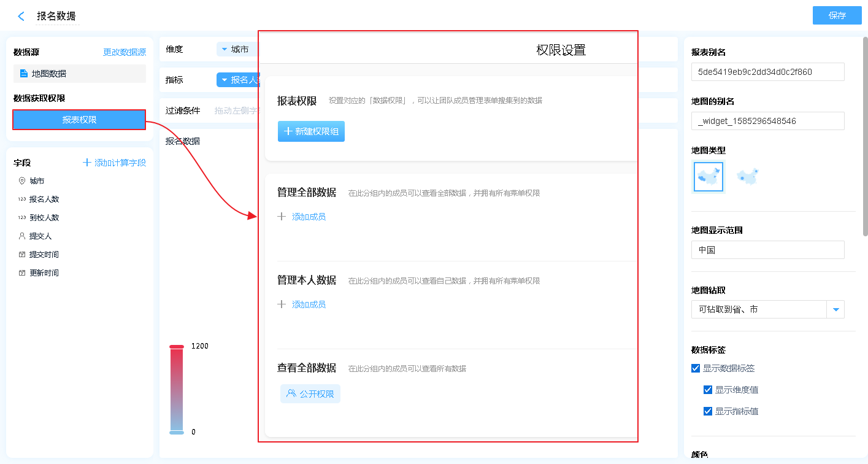The height and width of the screenshot is (464, 868).
Task: Select the bubble map type icon
Action: [x=747, y=177]
